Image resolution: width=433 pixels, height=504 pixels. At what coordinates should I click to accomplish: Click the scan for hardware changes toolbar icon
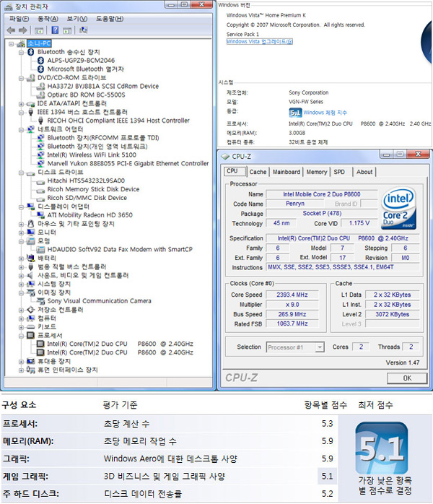tap(83, 30)
